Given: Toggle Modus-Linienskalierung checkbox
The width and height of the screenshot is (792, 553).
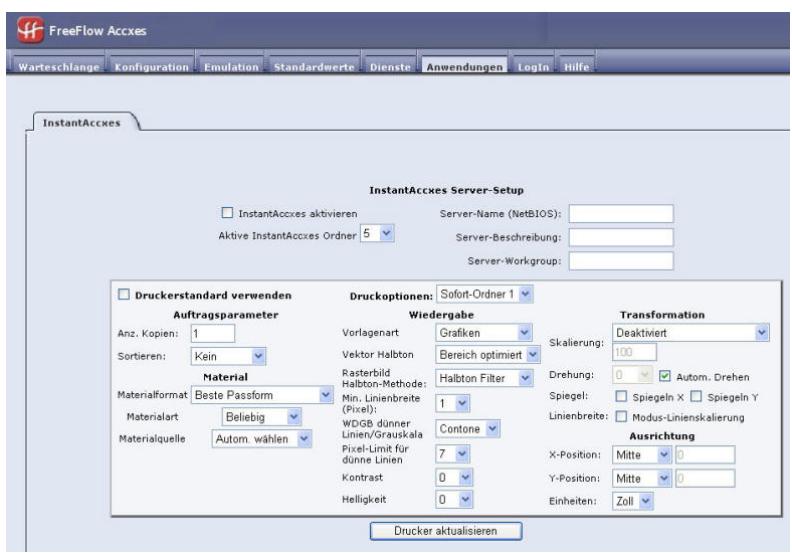Looking at the screenshot, I should click(621, 417).
